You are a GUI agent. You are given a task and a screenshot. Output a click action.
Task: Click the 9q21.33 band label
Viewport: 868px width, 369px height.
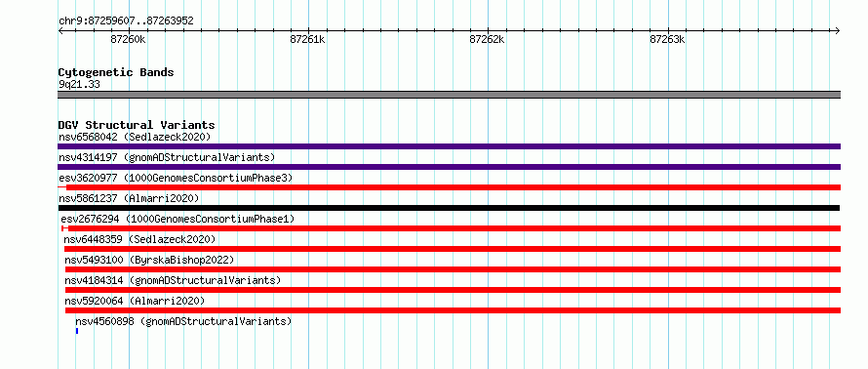pyautogui.click(x=79, y=85)
